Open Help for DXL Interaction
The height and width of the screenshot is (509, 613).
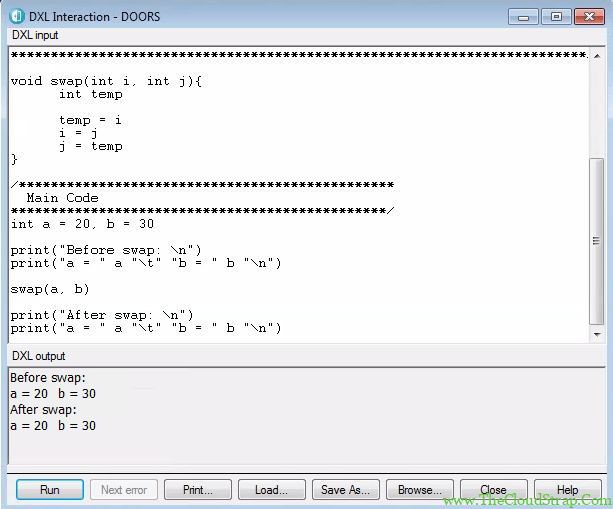tap(568, 489)
